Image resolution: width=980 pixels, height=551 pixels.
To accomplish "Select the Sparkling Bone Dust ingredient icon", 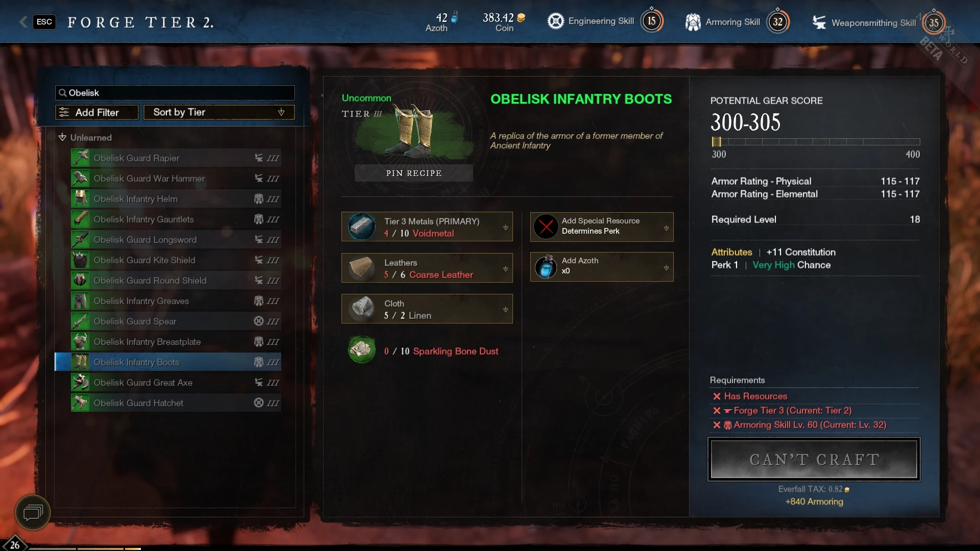I will pos(362,350).
